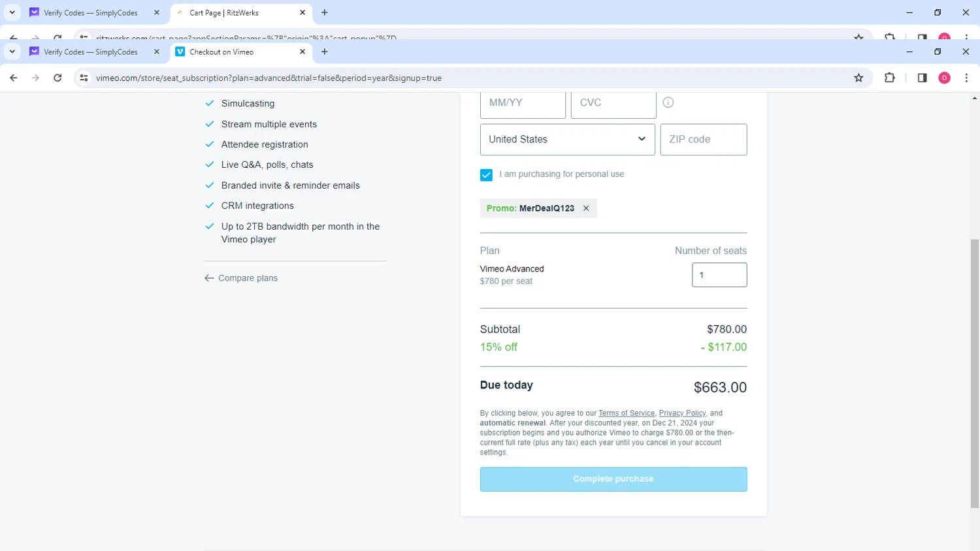Click the Attendee registration text
The width and height of the screenshot is (980, 551).
click(x=265, y=144)
